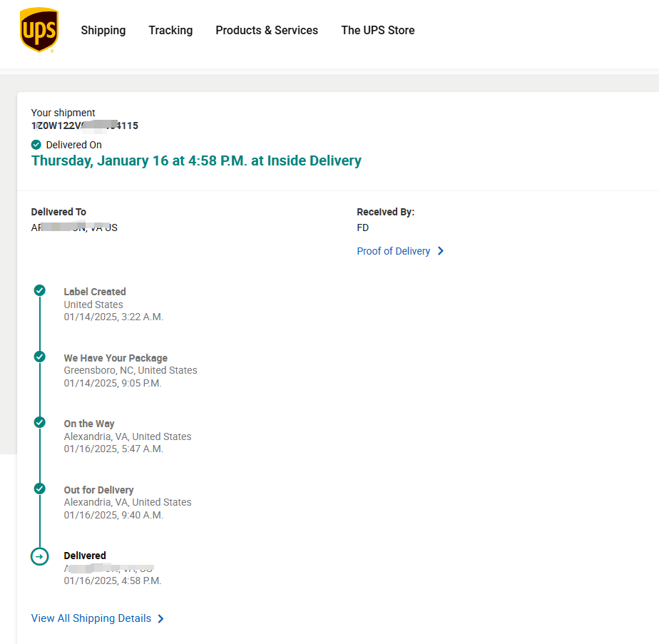Screen dimensions: 659x644
Task: Click the Received By value FD
Action: click(363, 228)
